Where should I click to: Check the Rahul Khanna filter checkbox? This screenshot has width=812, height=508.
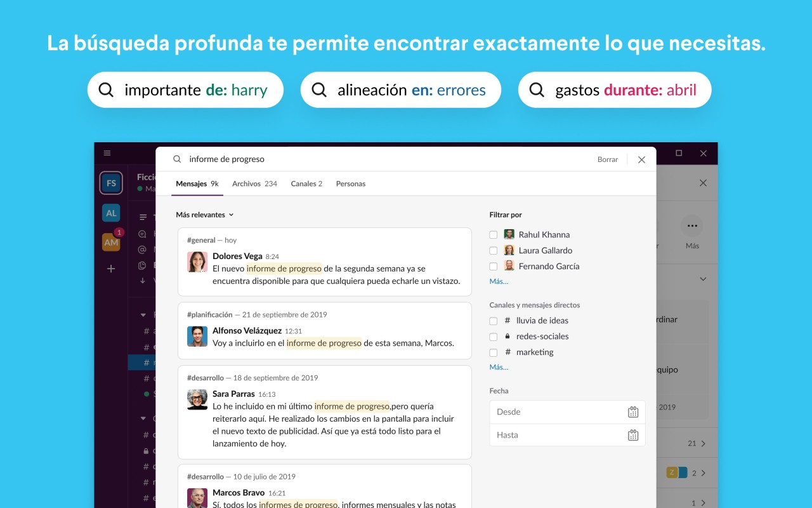point(494,235)
